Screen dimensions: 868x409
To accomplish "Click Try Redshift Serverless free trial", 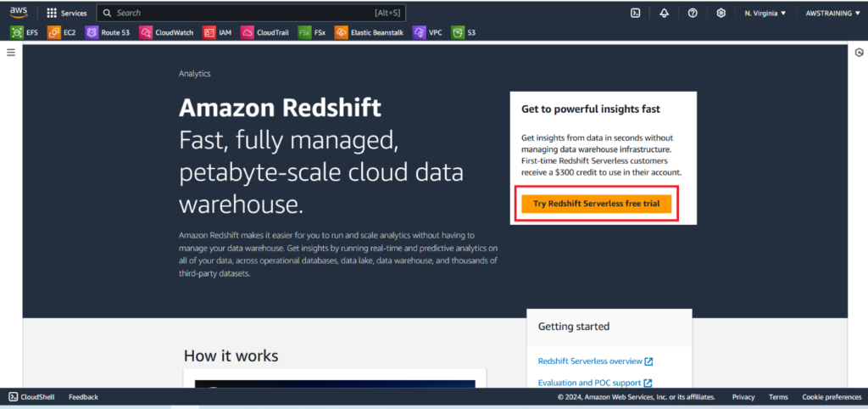I will [x=596, y=204].
